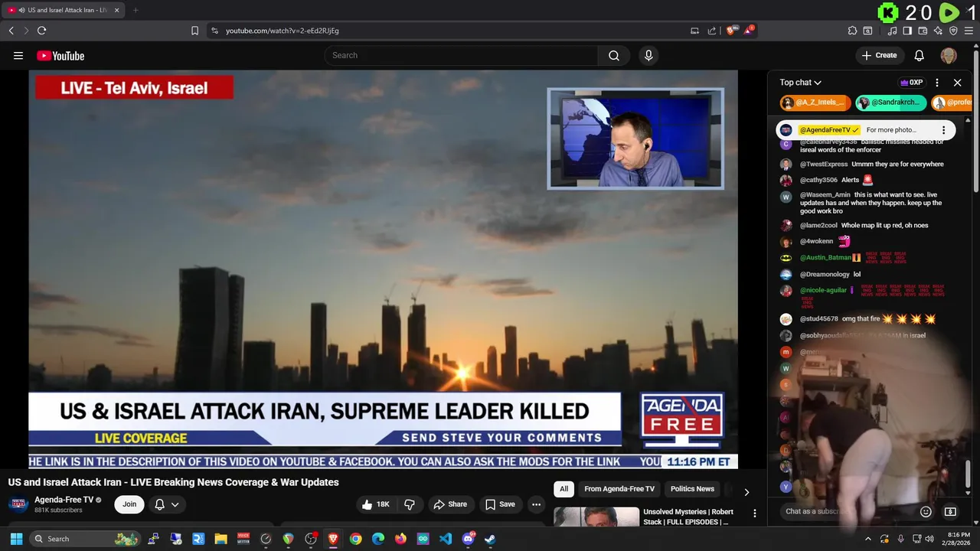Screen dimensions: 980x551
Task: Toggle the browser sidebar panel
Action: click(x=907, y=31)
